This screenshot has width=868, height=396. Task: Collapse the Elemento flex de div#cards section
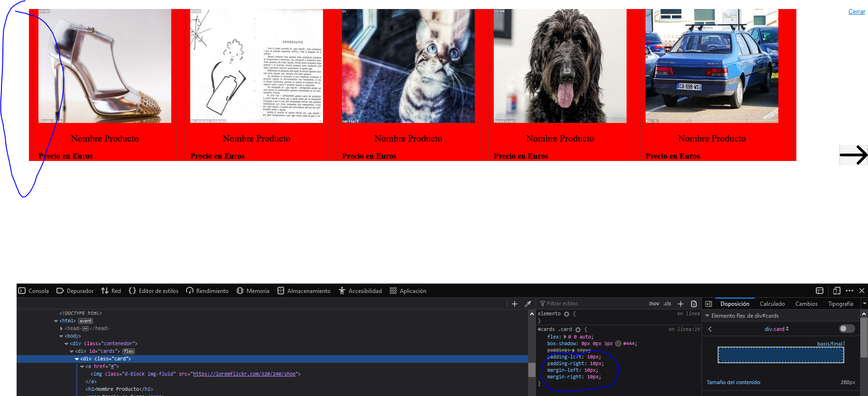pos(707,316)
